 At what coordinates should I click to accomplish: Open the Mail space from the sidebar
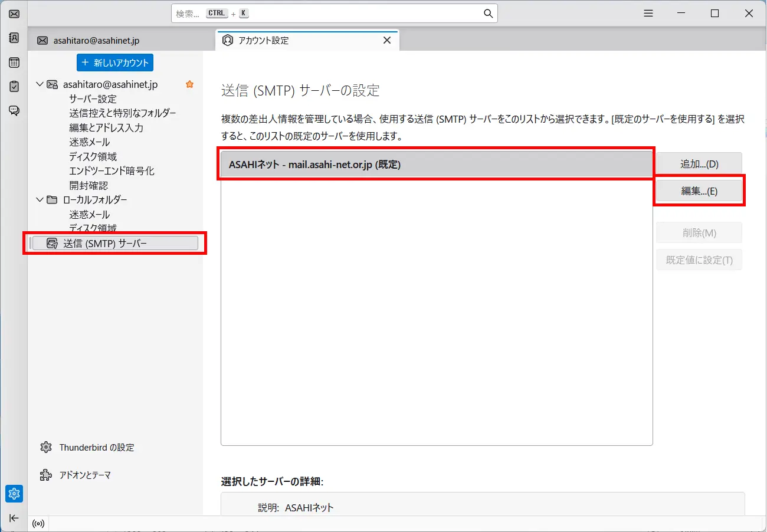click(x=14, y=14)
